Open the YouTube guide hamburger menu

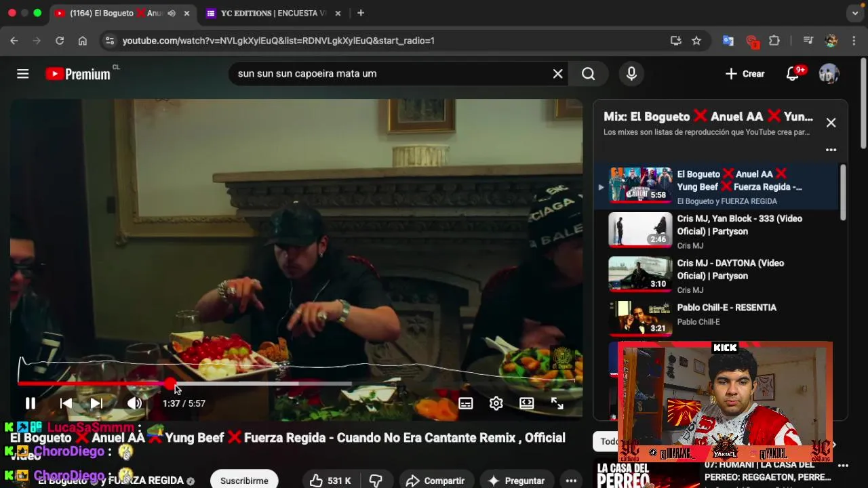(x=23, y=74)
